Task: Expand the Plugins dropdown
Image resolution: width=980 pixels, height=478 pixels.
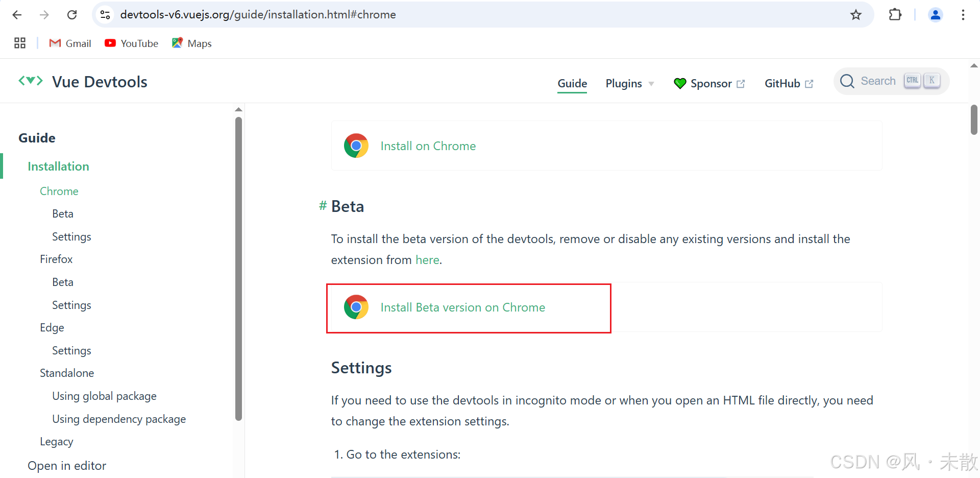Action: click(629, 83)
